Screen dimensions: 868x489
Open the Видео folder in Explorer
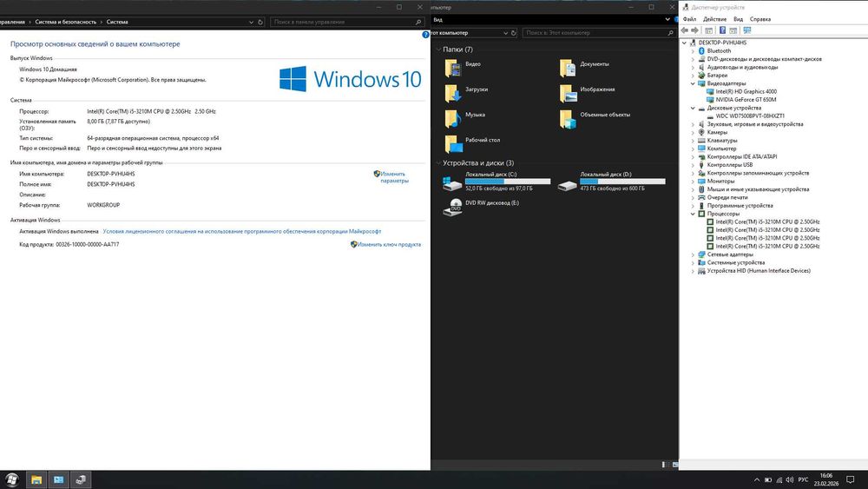coord(463,68)
